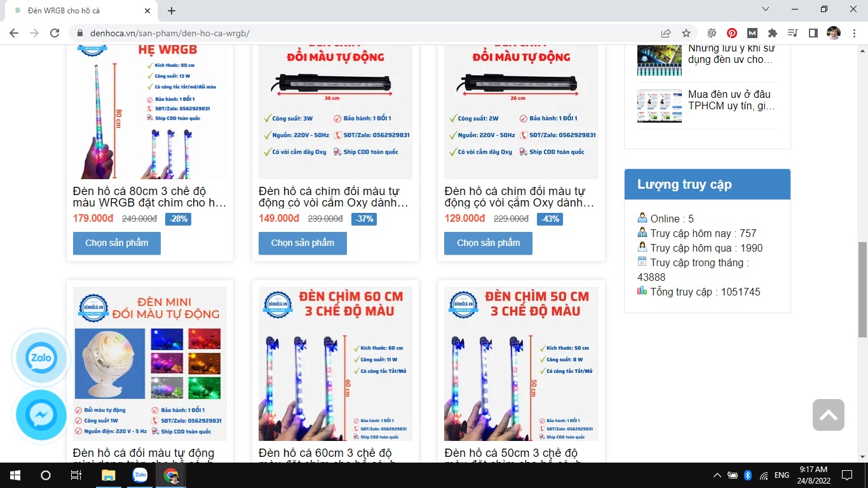
Task: Open the floating Messenger chat button
Action: (41, 415)
